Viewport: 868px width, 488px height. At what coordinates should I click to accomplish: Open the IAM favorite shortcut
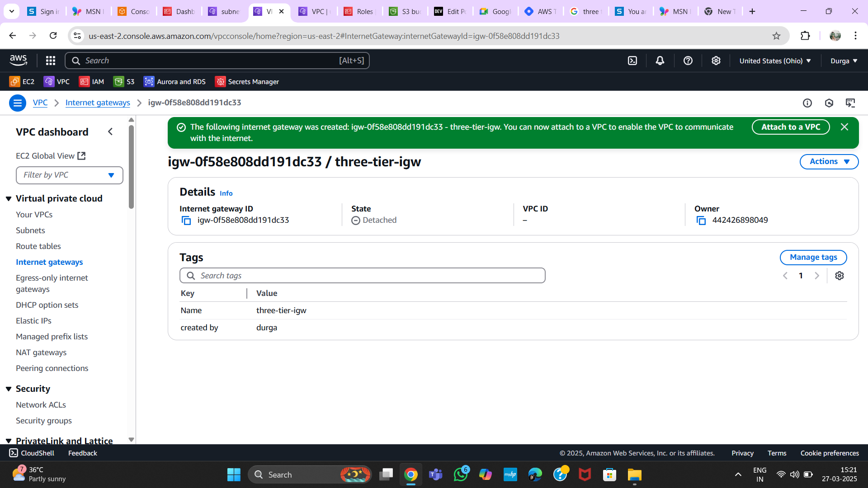91,82
